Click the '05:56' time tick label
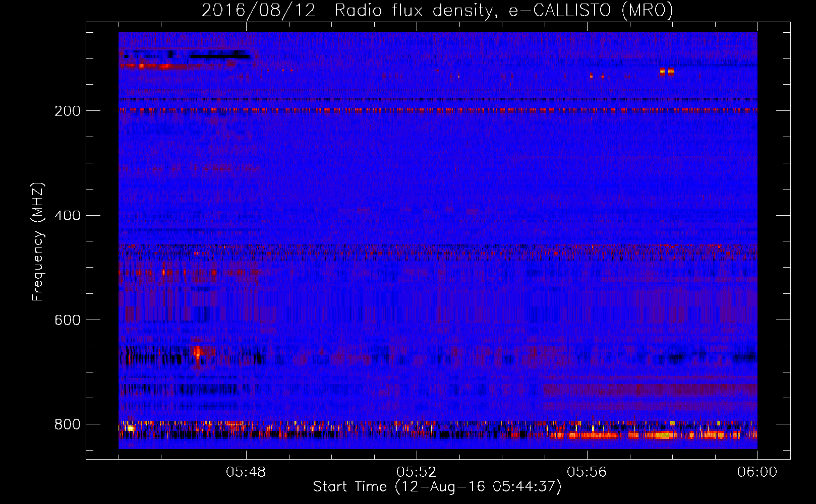This screenshot has height=504, width=816. click(587, 472)
